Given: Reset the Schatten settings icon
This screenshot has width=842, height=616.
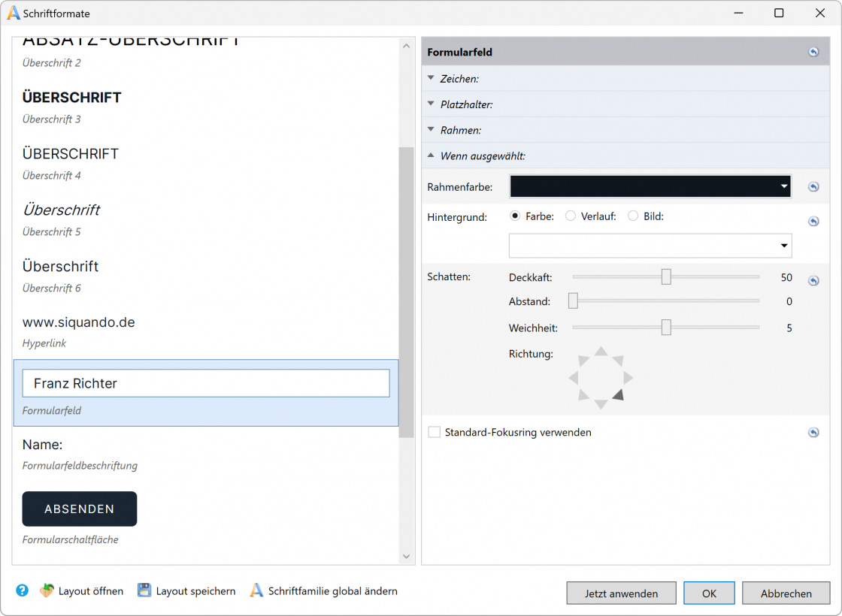Looking at the screenshot, I should tap(813, 281).
